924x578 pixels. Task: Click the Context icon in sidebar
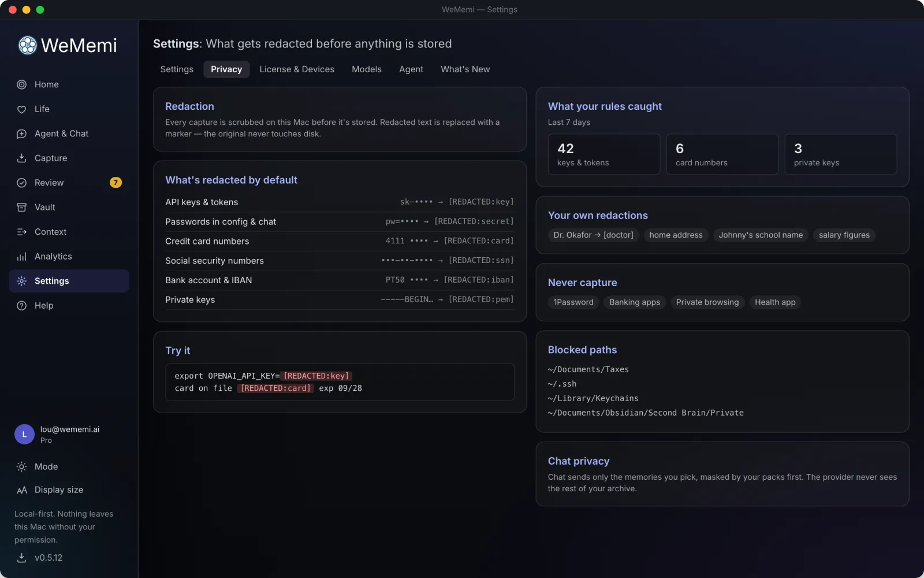click(21, 232)
